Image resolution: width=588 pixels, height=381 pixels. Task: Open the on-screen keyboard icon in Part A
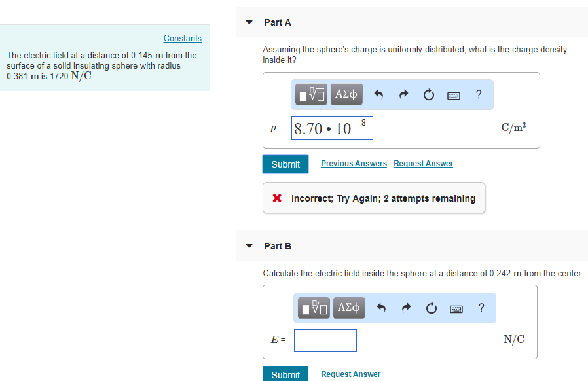(454, 94)
